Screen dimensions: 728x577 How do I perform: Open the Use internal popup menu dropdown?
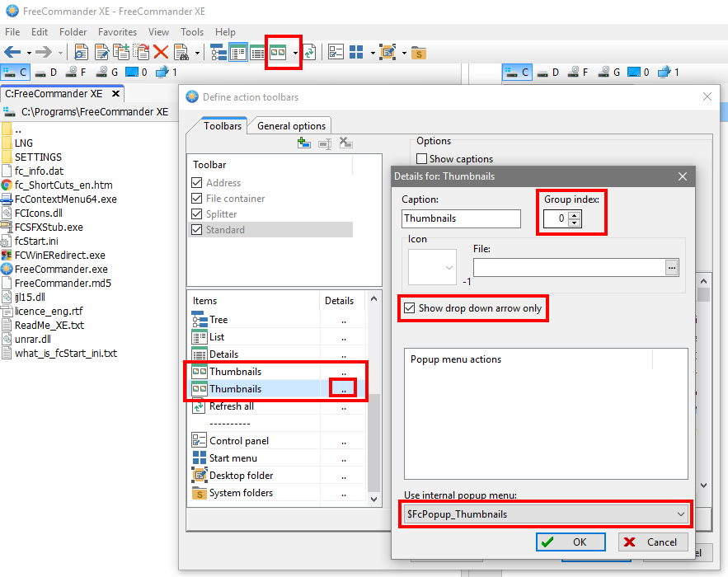(x=680, y=514)
